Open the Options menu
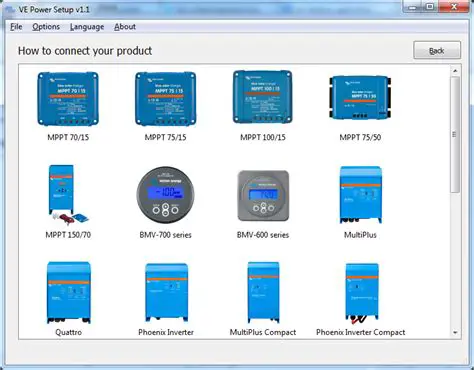This screenshot has height=370, width=474. click(46, 27)
